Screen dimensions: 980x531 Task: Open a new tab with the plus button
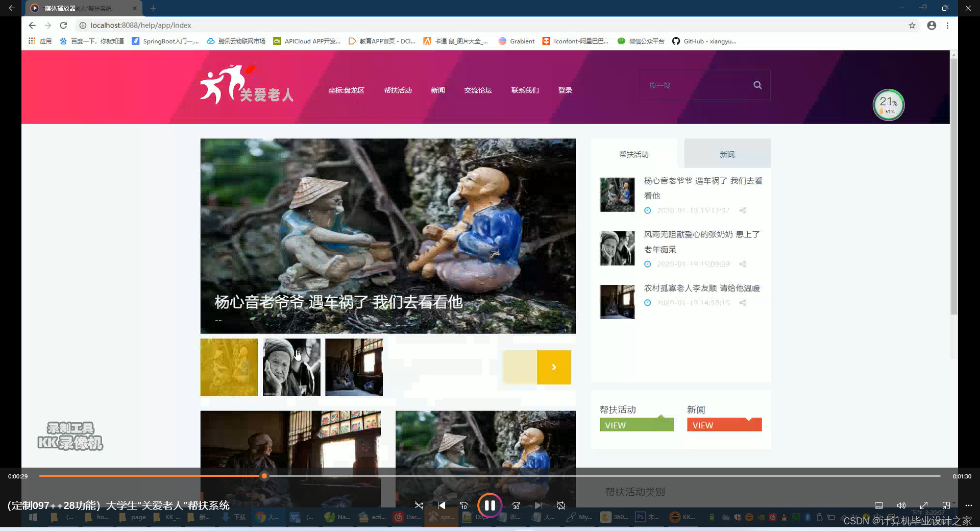point(153,8)
